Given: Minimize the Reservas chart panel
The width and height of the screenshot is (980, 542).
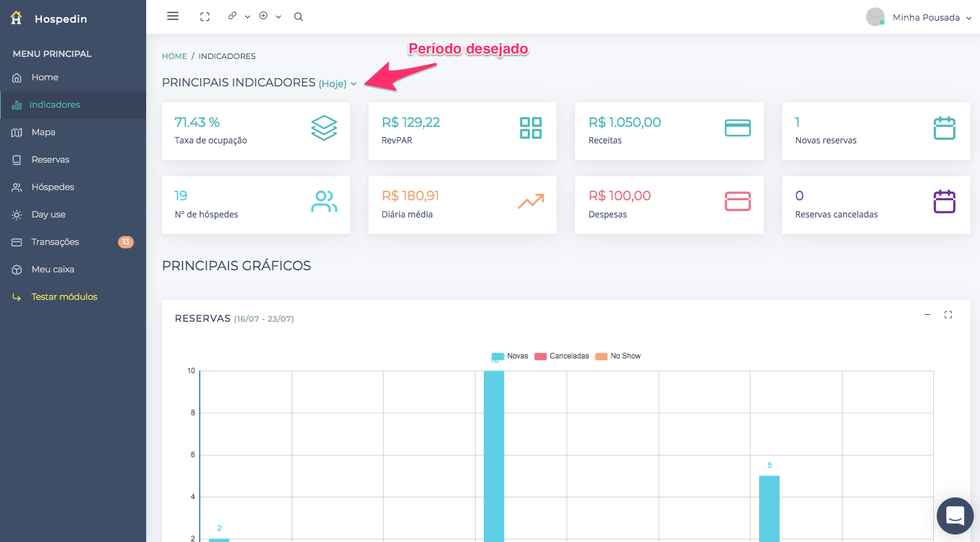Looking at the screenshot, I should [927, 314].
